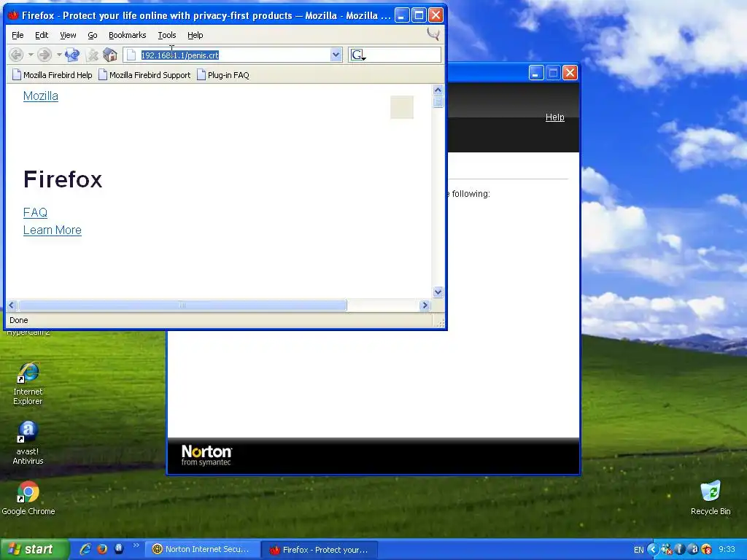Screen dimensions: 747x560
Task: Open the Plug-in FAQ bookmark
Action: point(223,75)
